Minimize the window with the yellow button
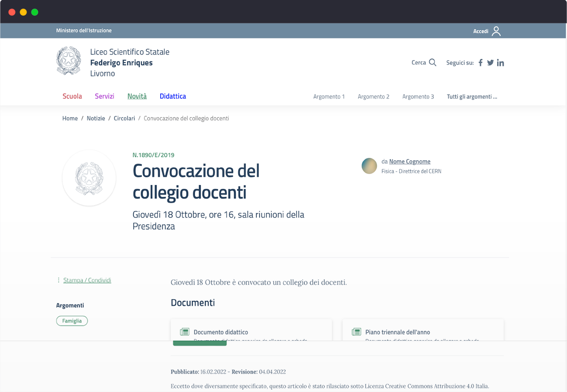Viewport: 567px width, 392px height. point(23,12)
